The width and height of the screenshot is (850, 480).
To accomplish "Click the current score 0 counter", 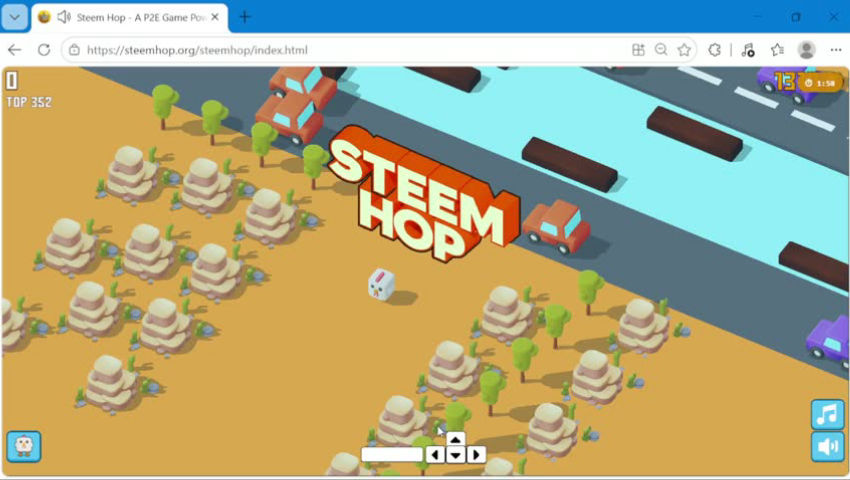I will tap(11, 81).
